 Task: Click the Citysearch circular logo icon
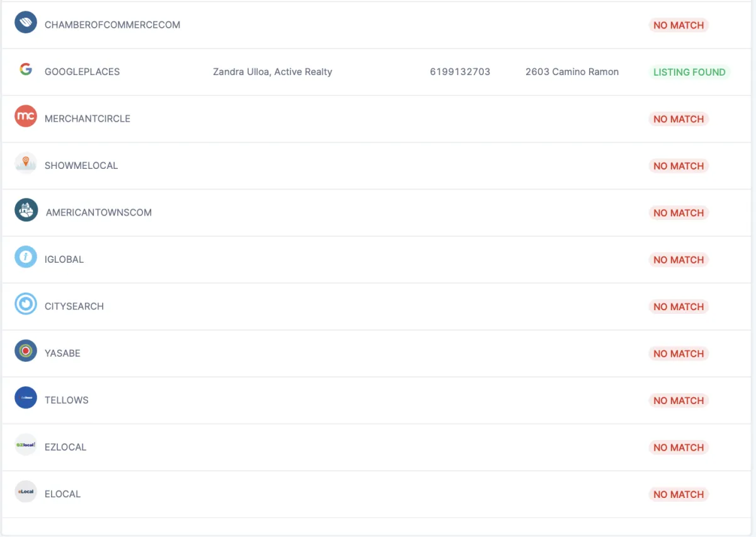(26, 304)
